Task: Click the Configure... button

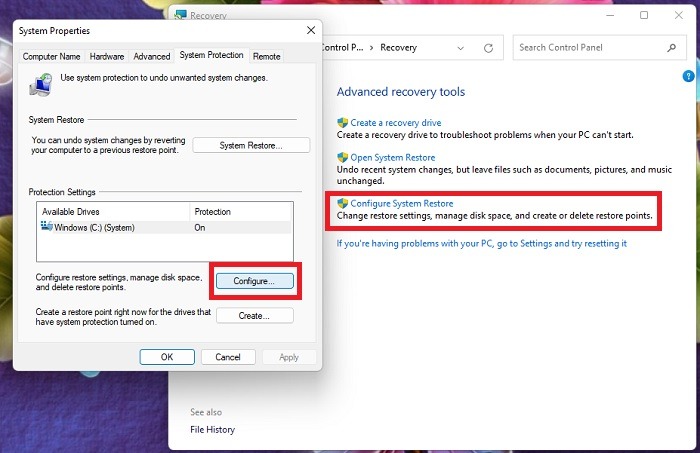Action: click(x=254, y=281)
